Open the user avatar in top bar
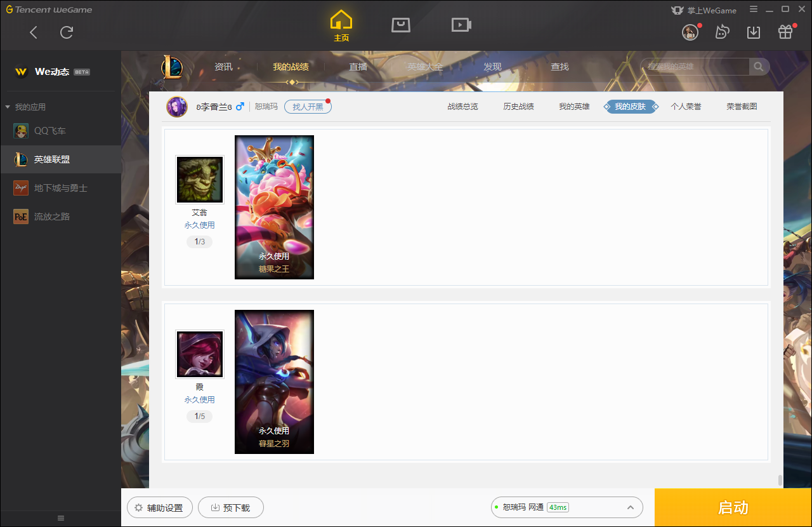 (x=690, y=32)
